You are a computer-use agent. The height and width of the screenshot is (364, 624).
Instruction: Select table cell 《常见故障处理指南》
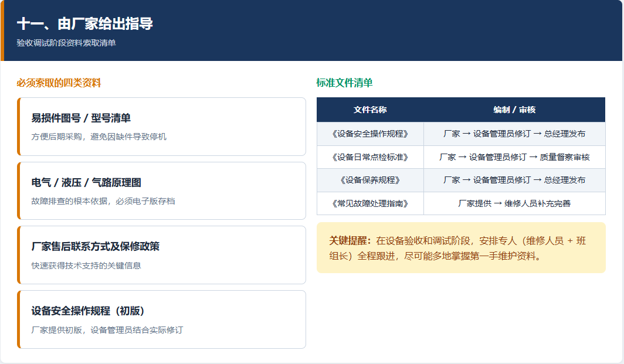tap(370, 203)
